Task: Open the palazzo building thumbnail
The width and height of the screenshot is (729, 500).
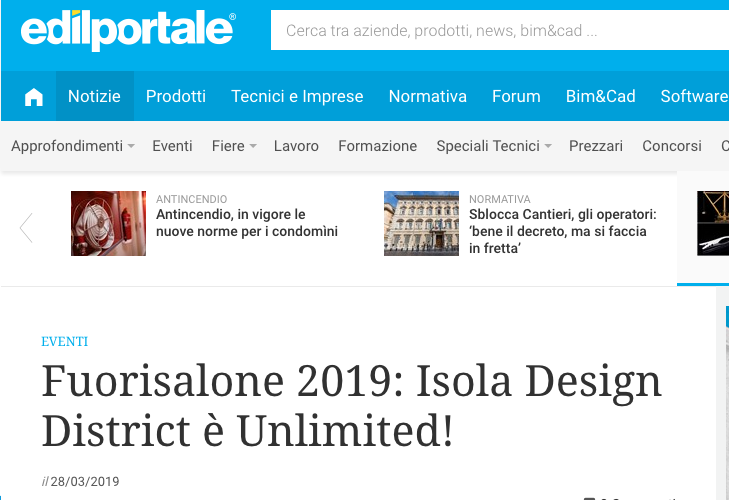Action: click(421, 223)
